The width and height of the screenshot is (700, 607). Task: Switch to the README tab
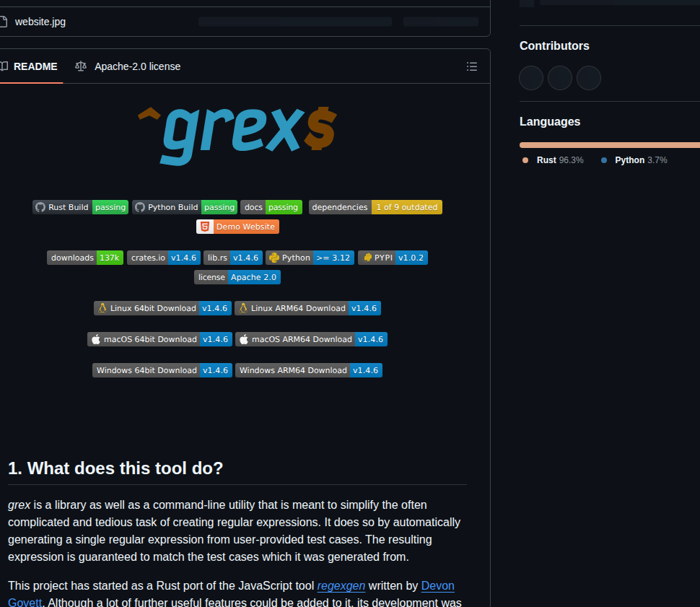[x=29, y=66]
